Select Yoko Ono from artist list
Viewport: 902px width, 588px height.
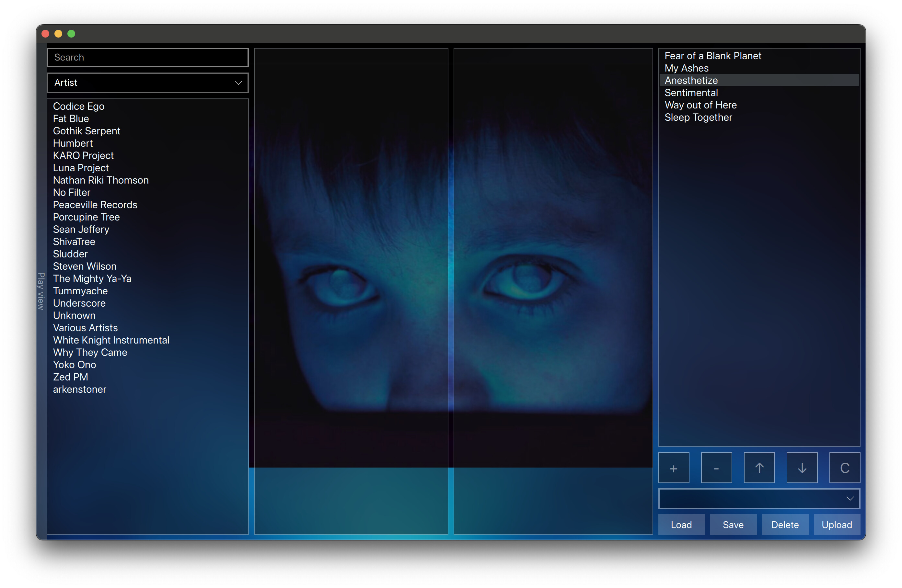[74, 365]
